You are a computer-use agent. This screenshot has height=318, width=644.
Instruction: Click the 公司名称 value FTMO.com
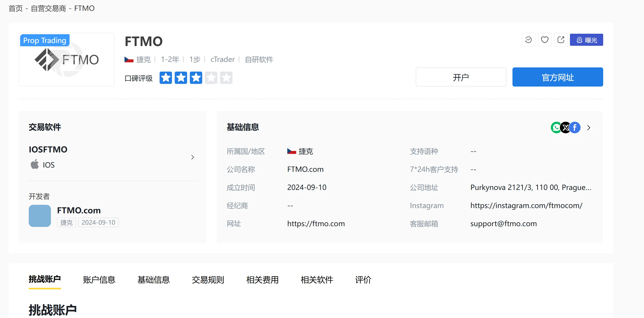305,169
